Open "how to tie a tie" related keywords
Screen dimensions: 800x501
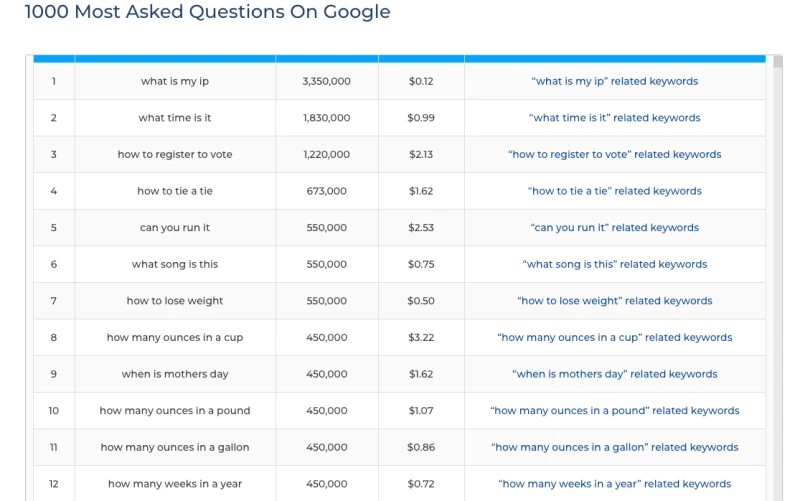(x=614, y=191)
